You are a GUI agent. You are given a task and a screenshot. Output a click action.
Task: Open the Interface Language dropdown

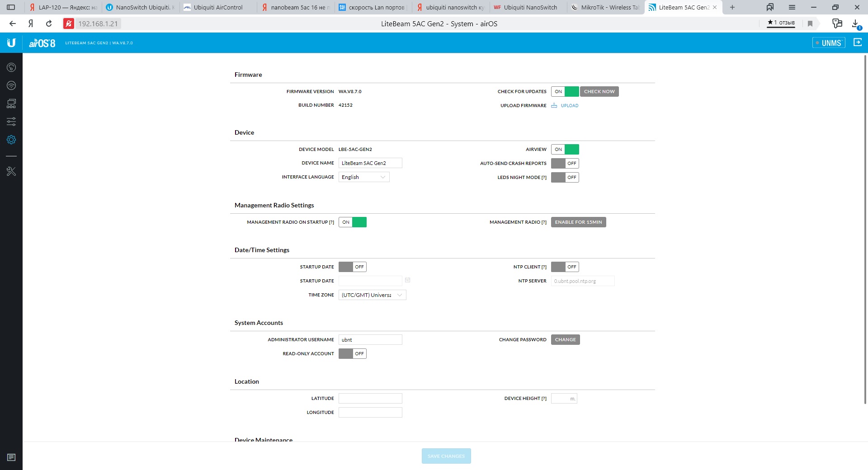click(x=364, y=177)
